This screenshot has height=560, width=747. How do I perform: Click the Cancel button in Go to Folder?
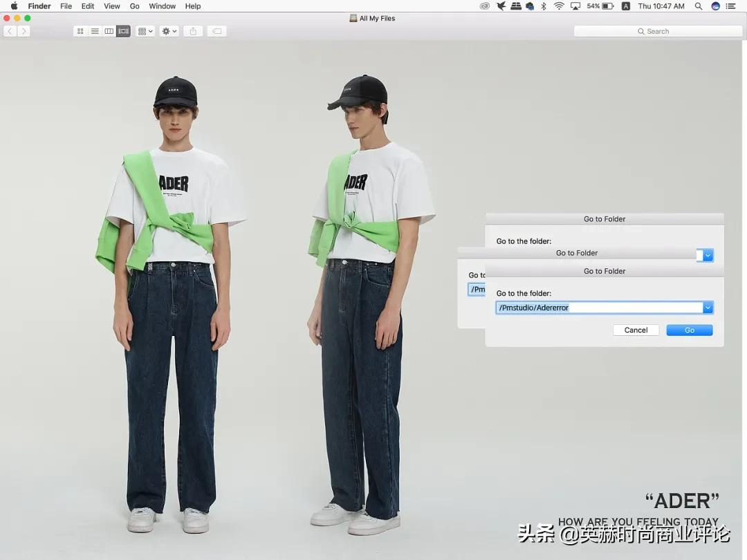click(x=636, y=330)
